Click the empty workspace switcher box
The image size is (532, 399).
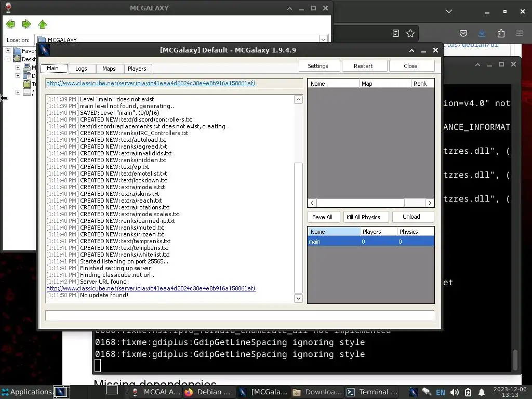pyautogui.click(x=112, y=391)
